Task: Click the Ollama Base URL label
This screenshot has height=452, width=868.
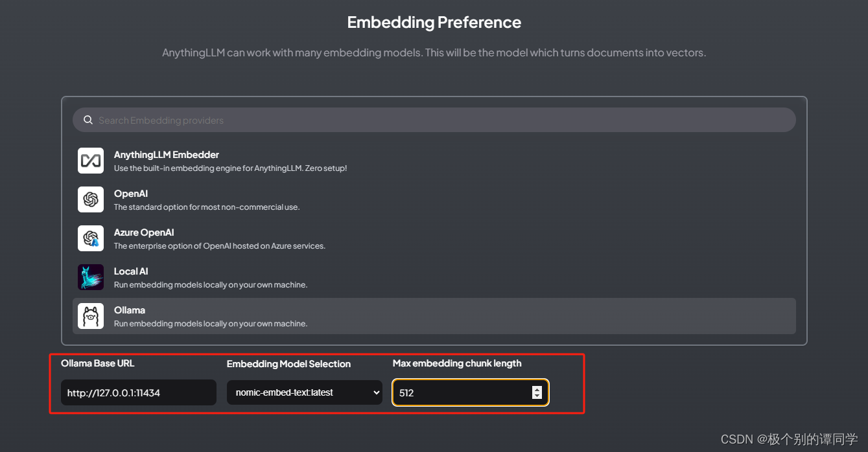Action: tap(98, 363)
